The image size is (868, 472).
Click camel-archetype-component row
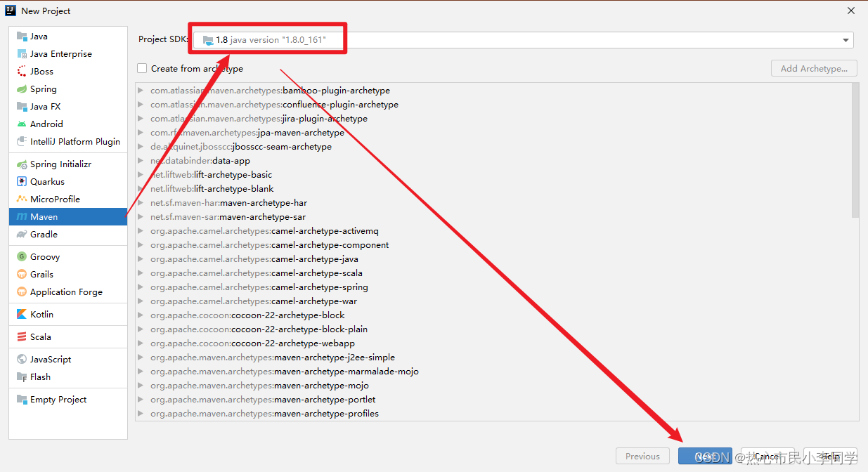[493, 245]
